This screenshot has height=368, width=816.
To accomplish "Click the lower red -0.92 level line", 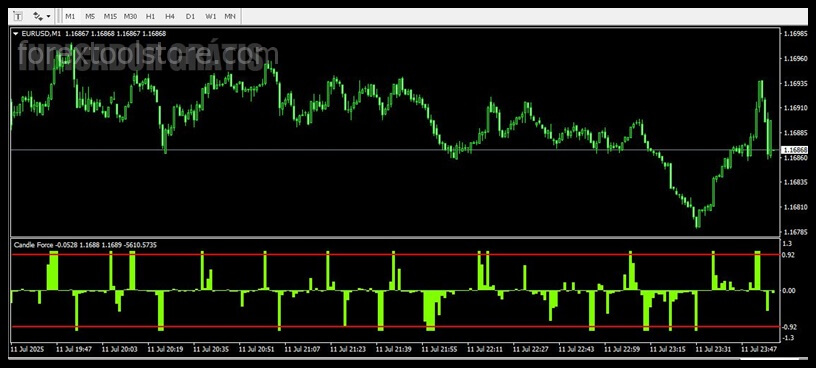I will [395, 327].
